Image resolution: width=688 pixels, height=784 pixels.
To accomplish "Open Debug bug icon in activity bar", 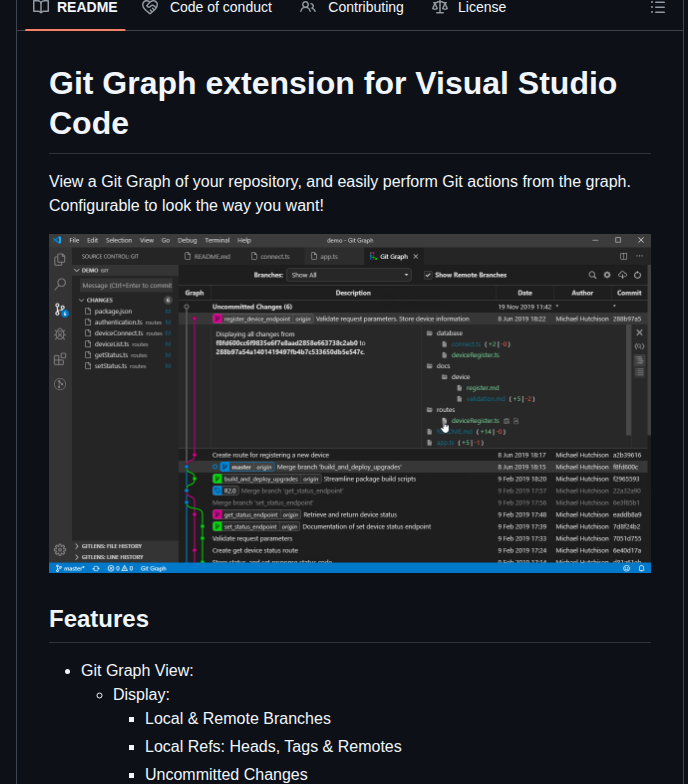I will pyautogui.click(x=60, y=334).
